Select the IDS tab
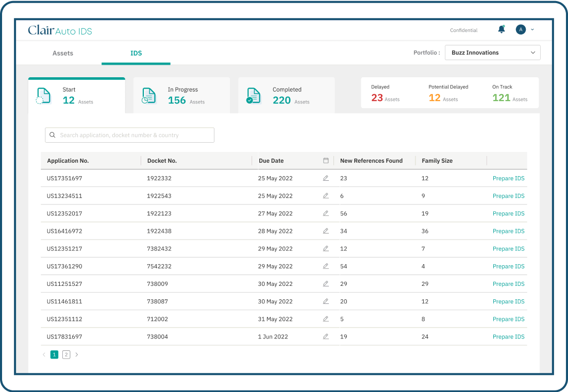568x392 pixels. (136, 53)
